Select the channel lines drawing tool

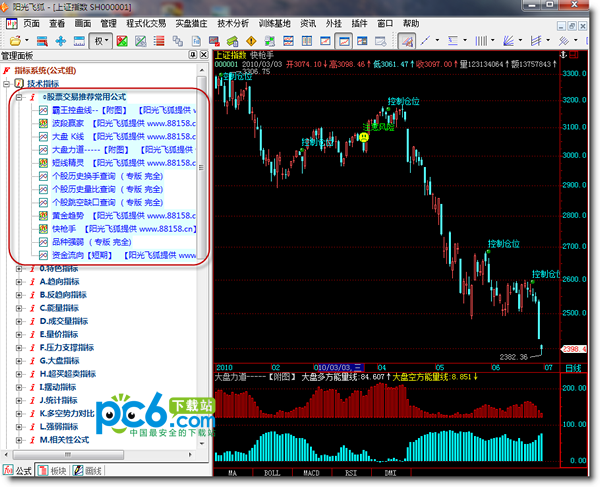[536, 41]
